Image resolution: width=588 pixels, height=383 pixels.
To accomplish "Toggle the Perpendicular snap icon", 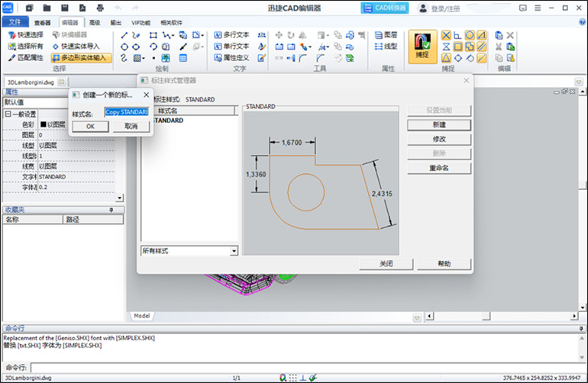I will pyautogui.click(x=457, y=35).
